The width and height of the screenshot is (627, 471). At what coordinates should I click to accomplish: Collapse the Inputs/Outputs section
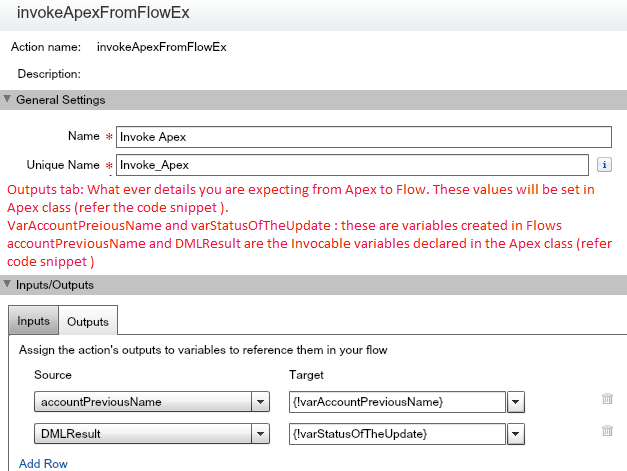7,284
